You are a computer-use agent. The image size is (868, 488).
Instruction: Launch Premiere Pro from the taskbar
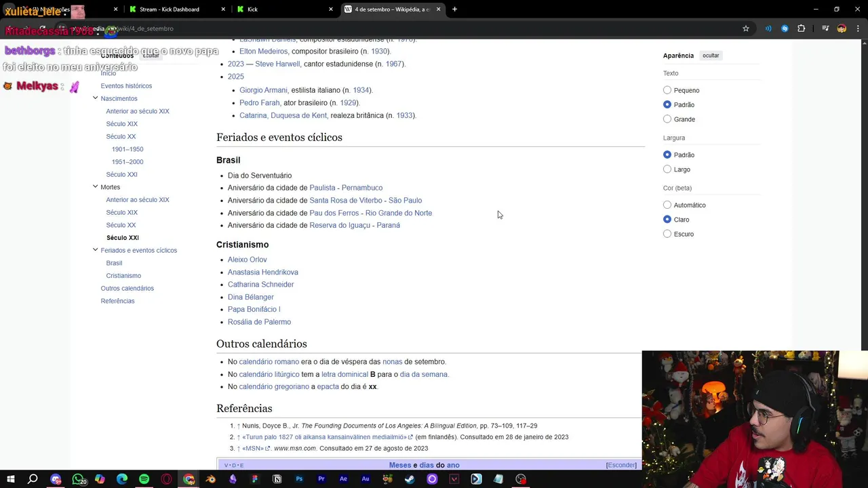[321, 479]
